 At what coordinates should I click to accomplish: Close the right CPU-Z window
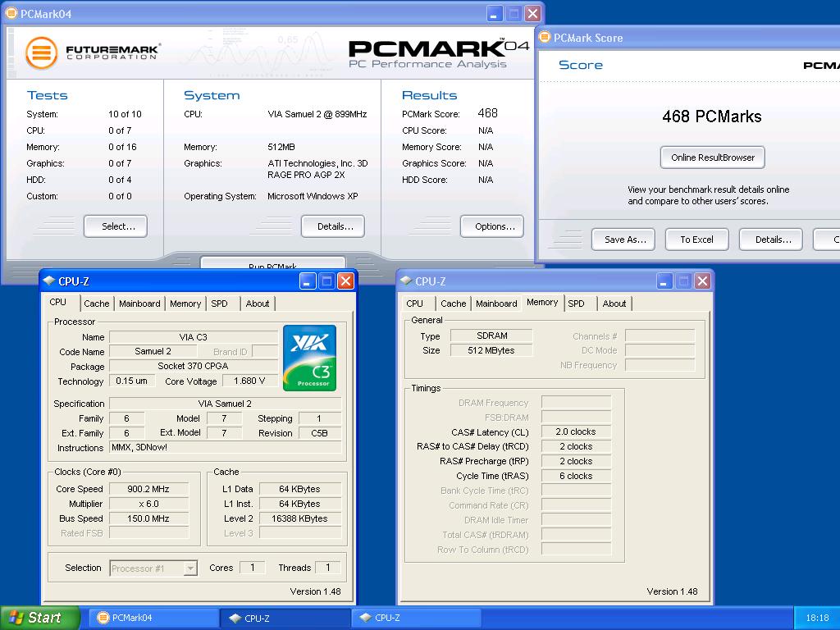tap(703, 281)
